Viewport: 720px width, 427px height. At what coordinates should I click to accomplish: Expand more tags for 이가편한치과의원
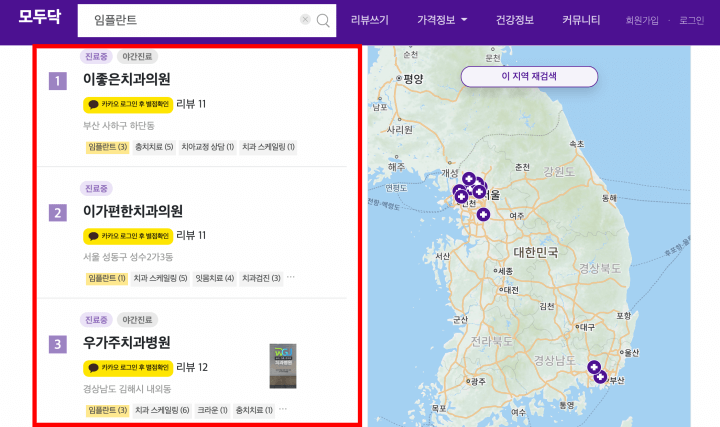click(291, 277)
